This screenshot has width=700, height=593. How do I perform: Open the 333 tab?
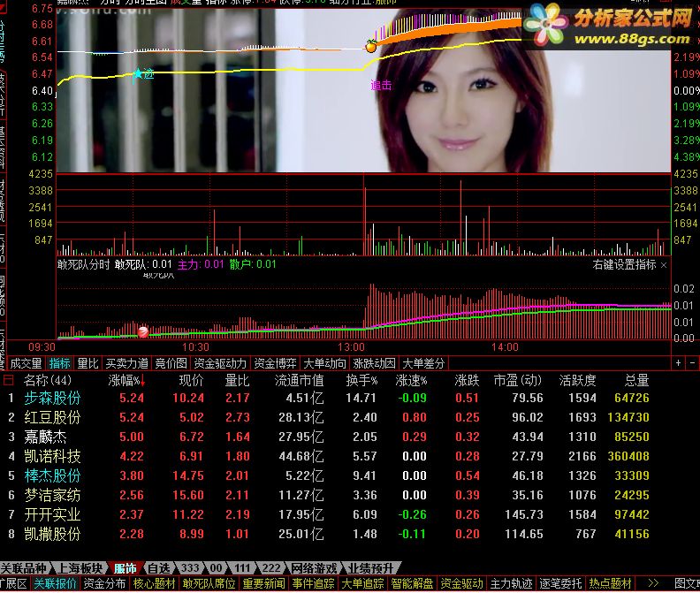click(190, 568)
